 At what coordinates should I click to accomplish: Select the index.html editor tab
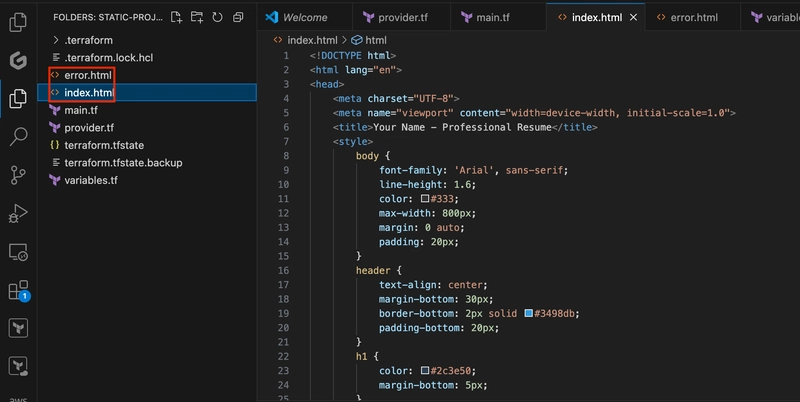(596, 17)
